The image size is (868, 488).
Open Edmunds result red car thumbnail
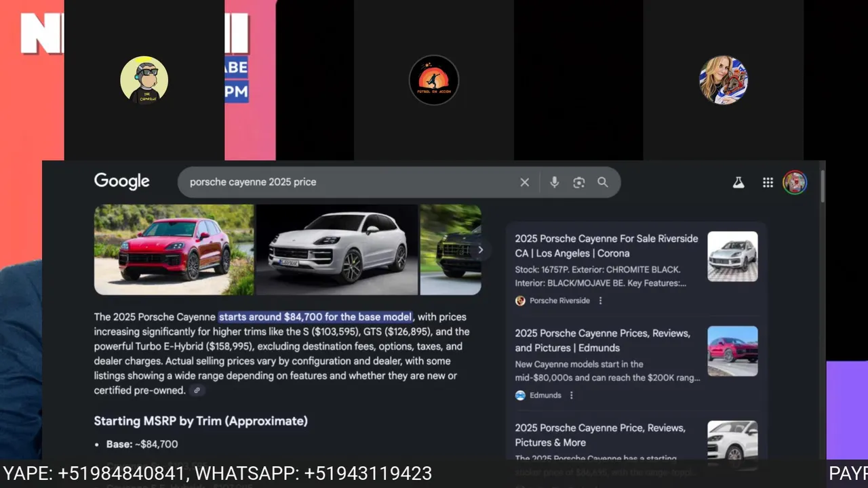[732, 351]
